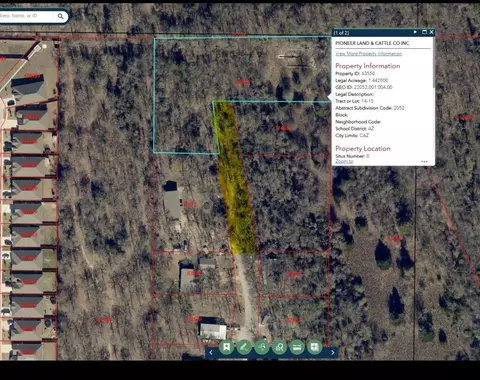Select the Draw pencil tool
The width and height of the screenshot is (480, 380).
coord(244,347)
